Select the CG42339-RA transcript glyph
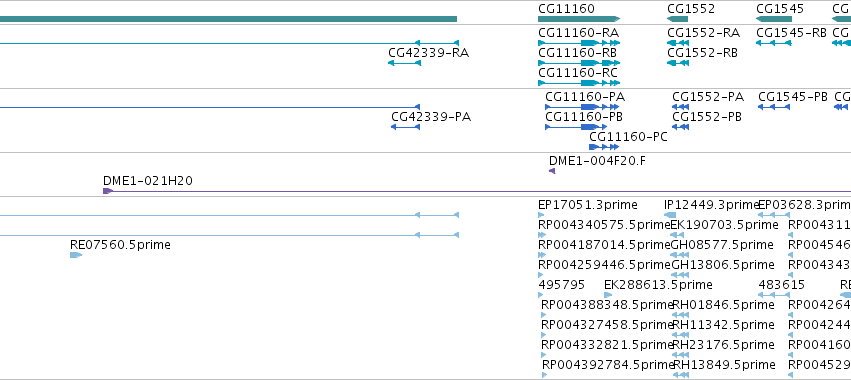The height and width of the screenshot is (380, 851). click(x=404, y=63)
